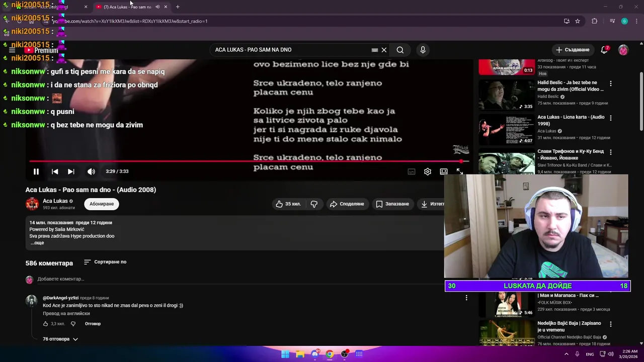Screen dimensions: 644x362
Task: Open menu for Nedeljko Bajić video
Action: pos(611,324)
